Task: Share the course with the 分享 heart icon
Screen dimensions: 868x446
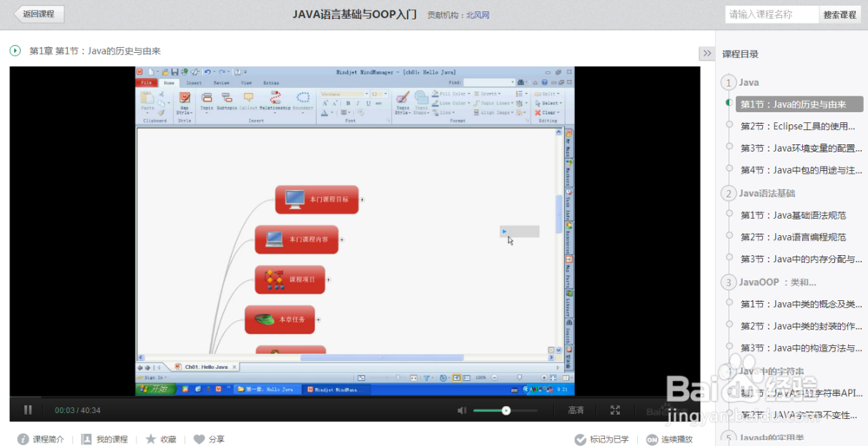Action: tap(209, 439)
